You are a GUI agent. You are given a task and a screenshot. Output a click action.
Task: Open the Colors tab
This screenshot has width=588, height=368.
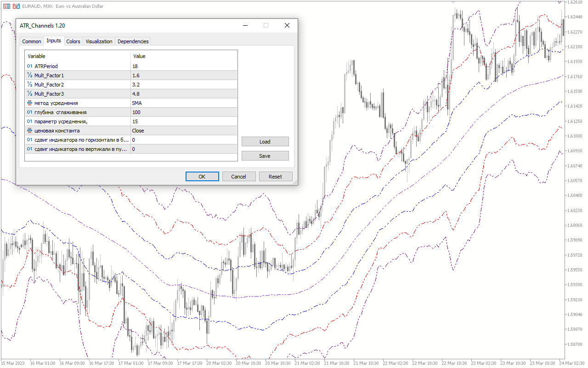click(73, 41)
